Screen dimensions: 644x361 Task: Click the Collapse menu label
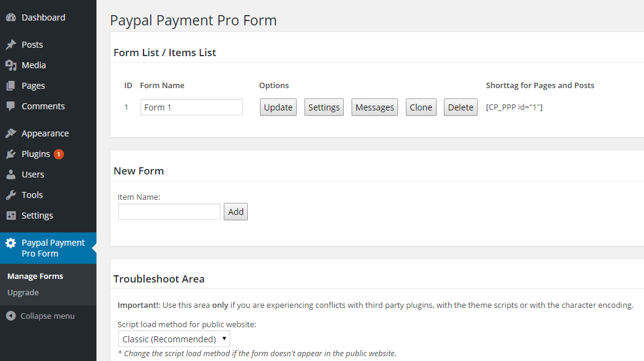pos(48,316)
